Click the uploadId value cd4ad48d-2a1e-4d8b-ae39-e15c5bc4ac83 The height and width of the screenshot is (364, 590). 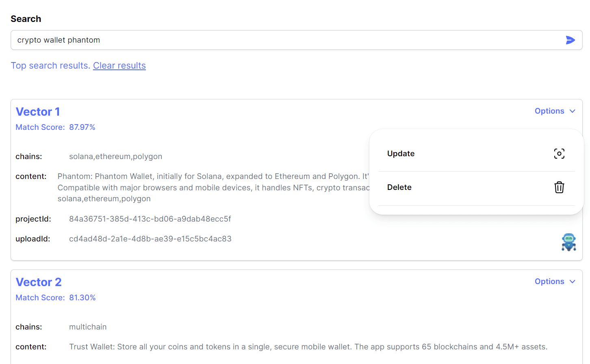pos(150,239)
